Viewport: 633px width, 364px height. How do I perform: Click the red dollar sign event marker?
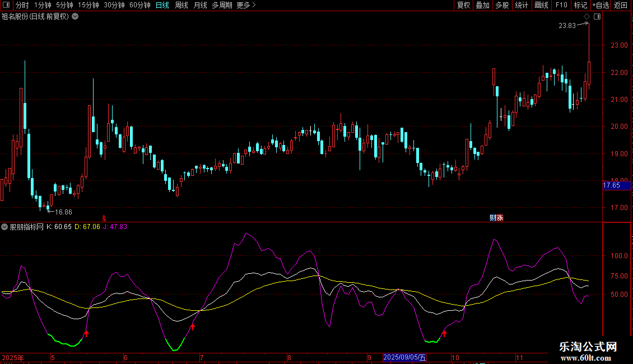(x=104, y=217)
